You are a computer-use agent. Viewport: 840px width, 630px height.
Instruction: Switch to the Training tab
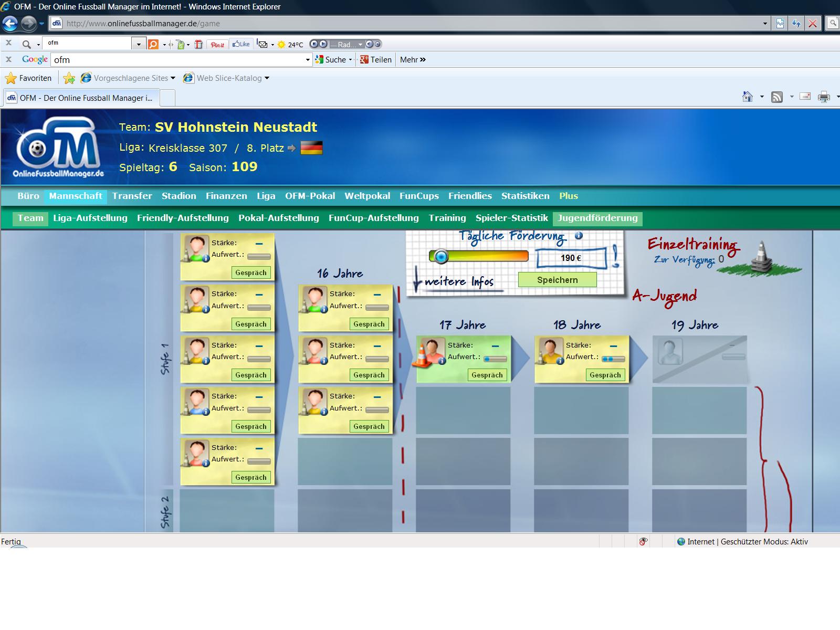tap(447, 218)
